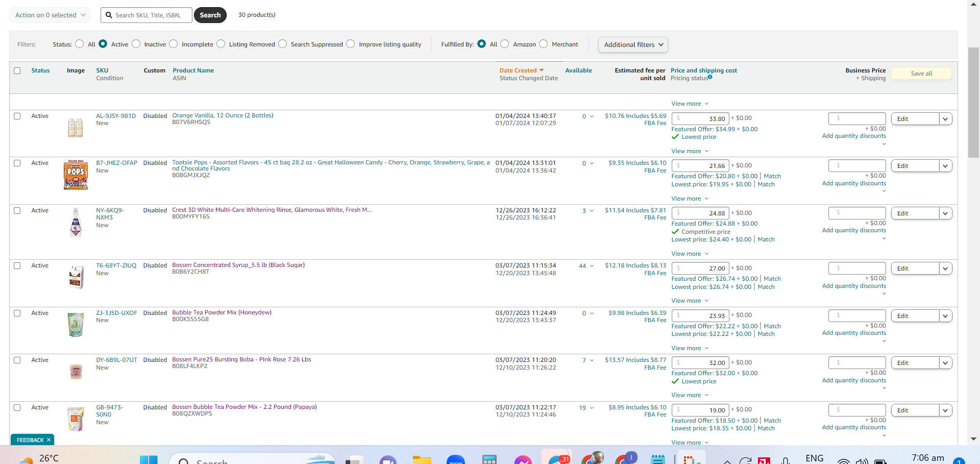The height and width of the screenshot is (464, 980).
Task: Sort by the Available column header
Action: tap(578, 70)
